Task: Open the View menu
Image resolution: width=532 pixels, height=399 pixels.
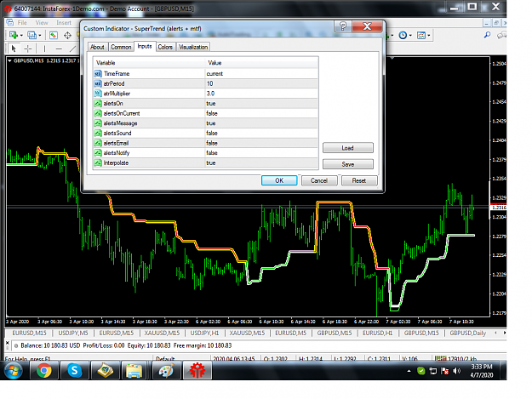Action: [42, 23]
